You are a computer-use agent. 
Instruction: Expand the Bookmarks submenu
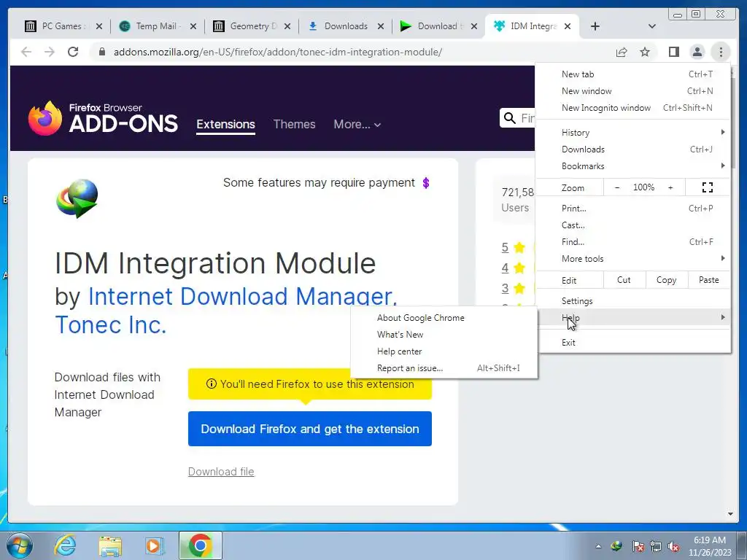[634, 166]
